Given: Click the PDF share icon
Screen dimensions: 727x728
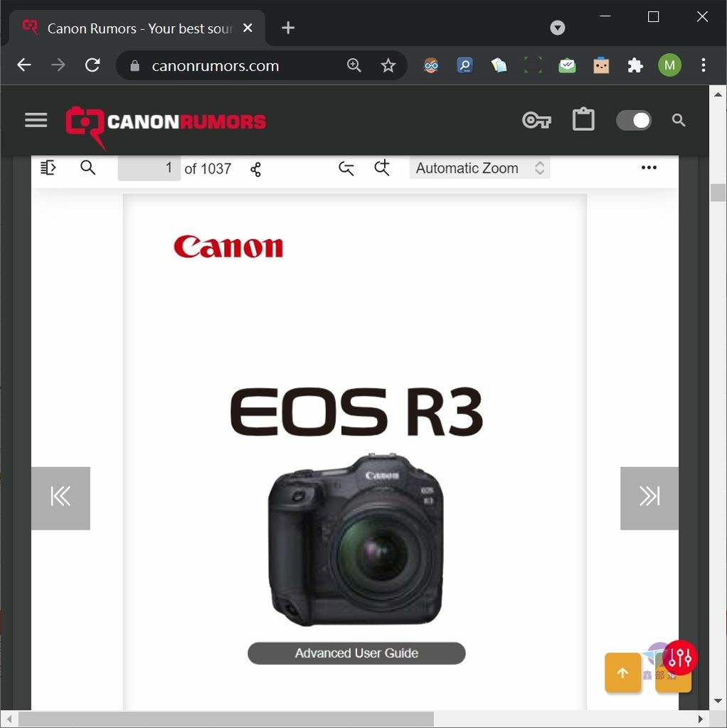Looking at the screenshot, I should pyautogui.click(x=256, y=169).
